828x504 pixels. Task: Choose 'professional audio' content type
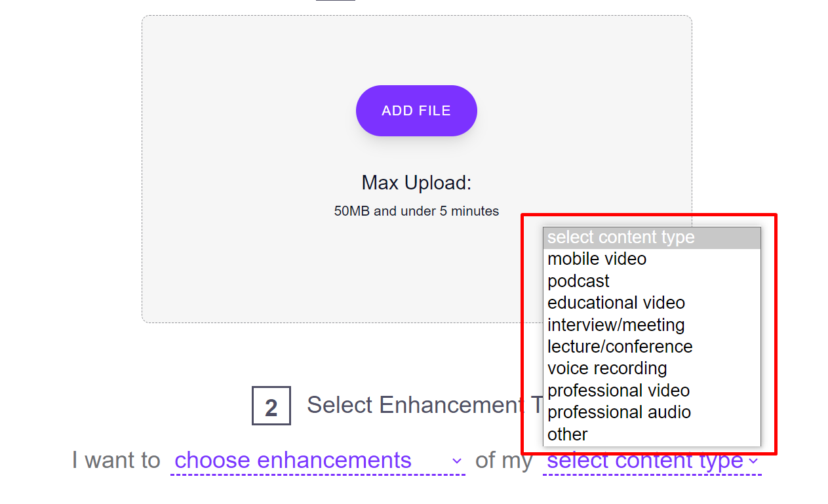(619, 412)
